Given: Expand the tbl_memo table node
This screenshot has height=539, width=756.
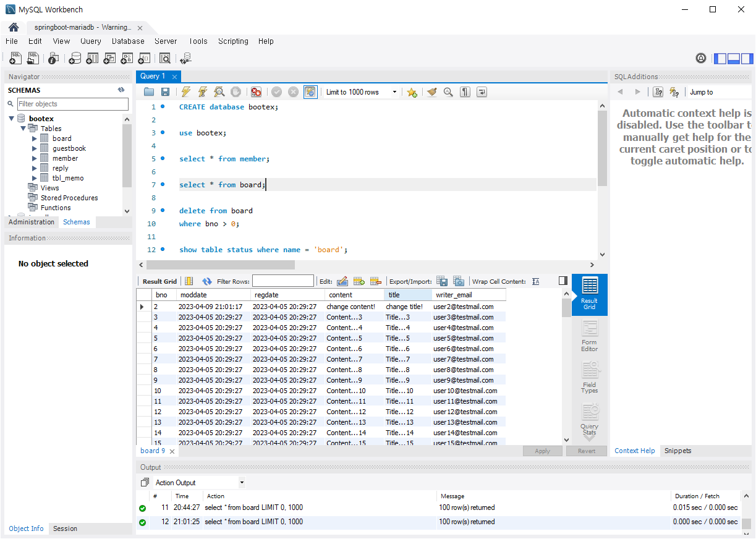Looking at the screenshot, I should [x=35, y=178].
